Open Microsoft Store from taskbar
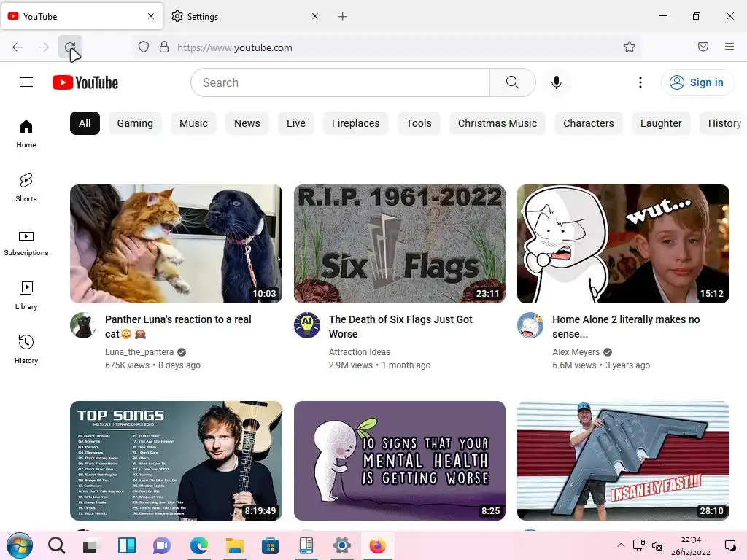The width and height of the screenshot is (747, 560). (x=270, y=545)
